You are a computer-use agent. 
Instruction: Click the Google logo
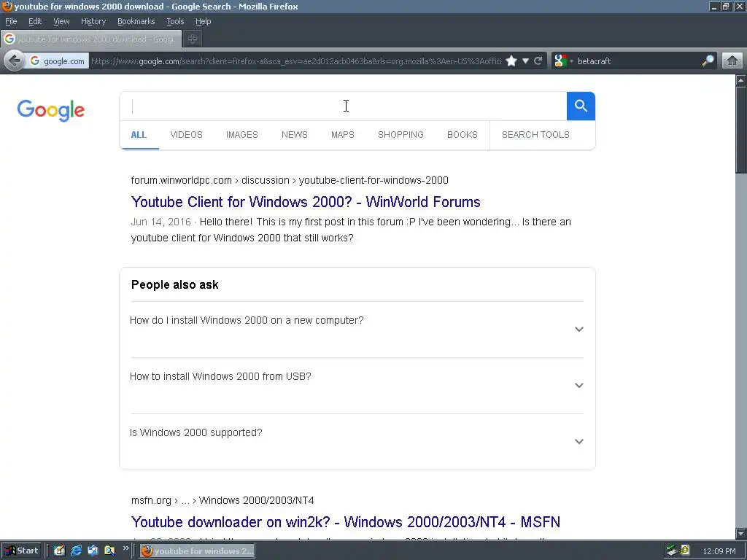click(51, 111)
